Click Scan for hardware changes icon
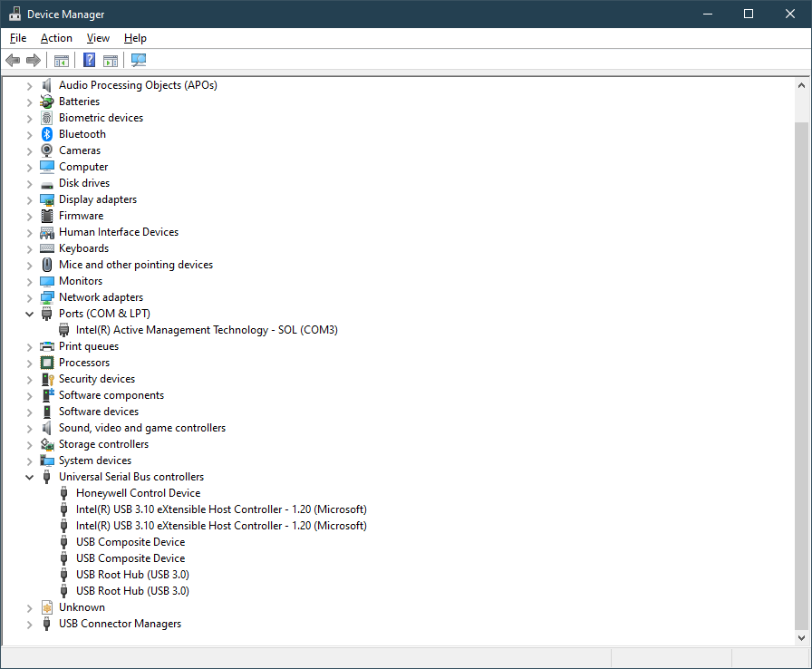Viewport: 812px width, 669px height. (x=139, y=60)
